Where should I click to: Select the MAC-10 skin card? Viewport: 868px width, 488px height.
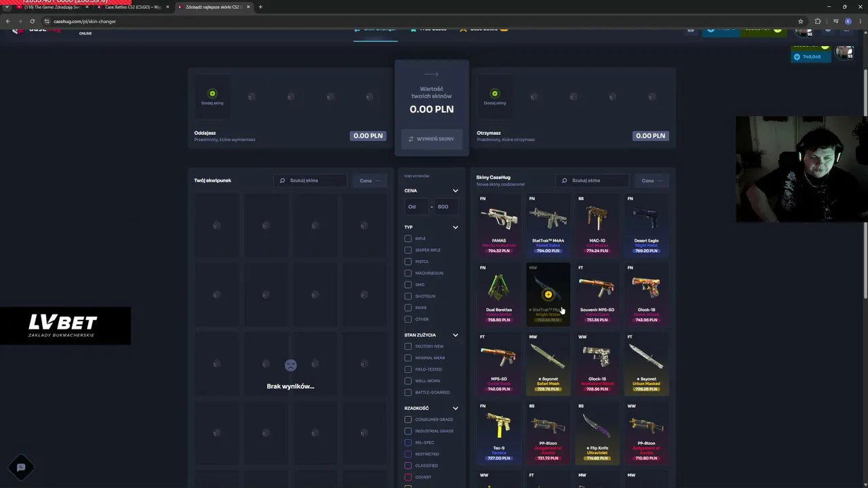click(597, 225)
